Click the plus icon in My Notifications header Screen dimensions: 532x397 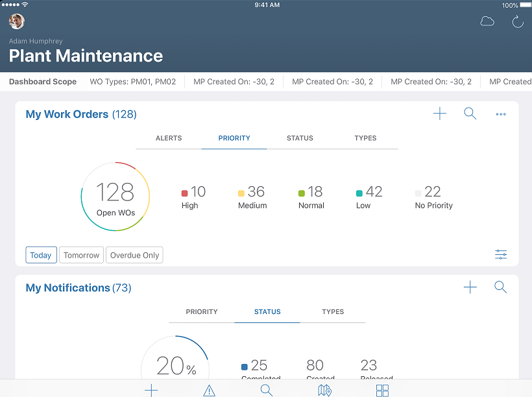(470, 287)
